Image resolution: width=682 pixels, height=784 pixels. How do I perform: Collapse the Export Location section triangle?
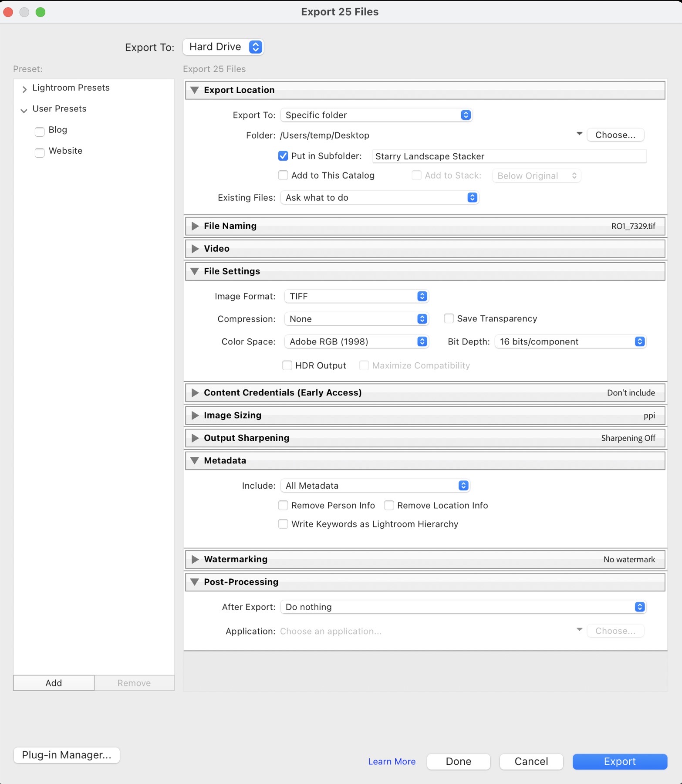pyautogui.click(x=195, y=90)
